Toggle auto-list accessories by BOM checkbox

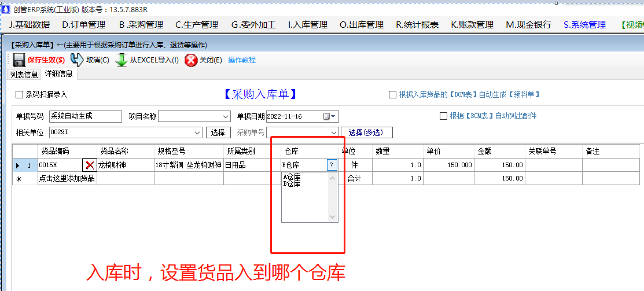pyautogui.click(x=444, y=116)
